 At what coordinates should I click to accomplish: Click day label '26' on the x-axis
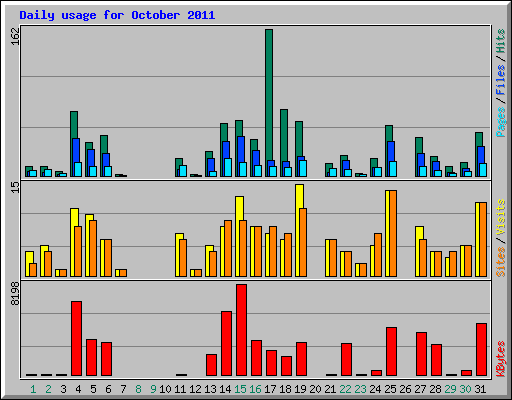pyautogui.click(x=405, y=389)
